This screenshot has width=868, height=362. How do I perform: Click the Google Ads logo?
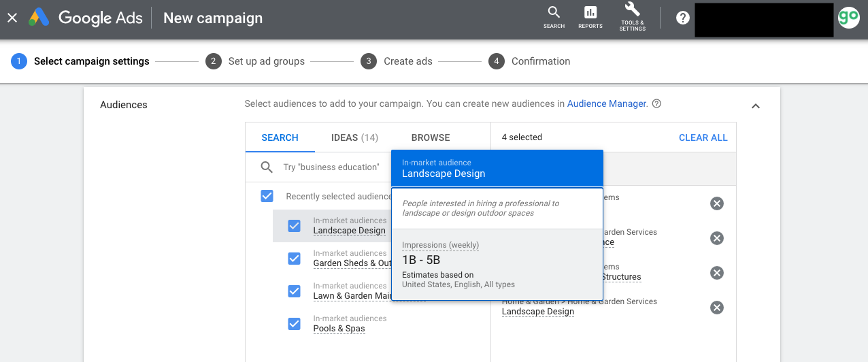click(86, 18)
